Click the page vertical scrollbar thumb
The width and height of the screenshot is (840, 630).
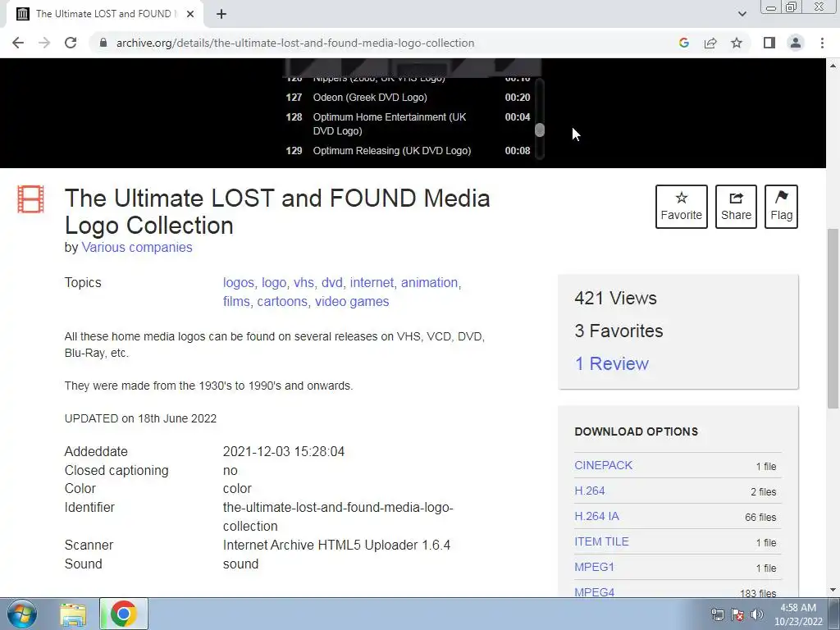click(833, 318)
